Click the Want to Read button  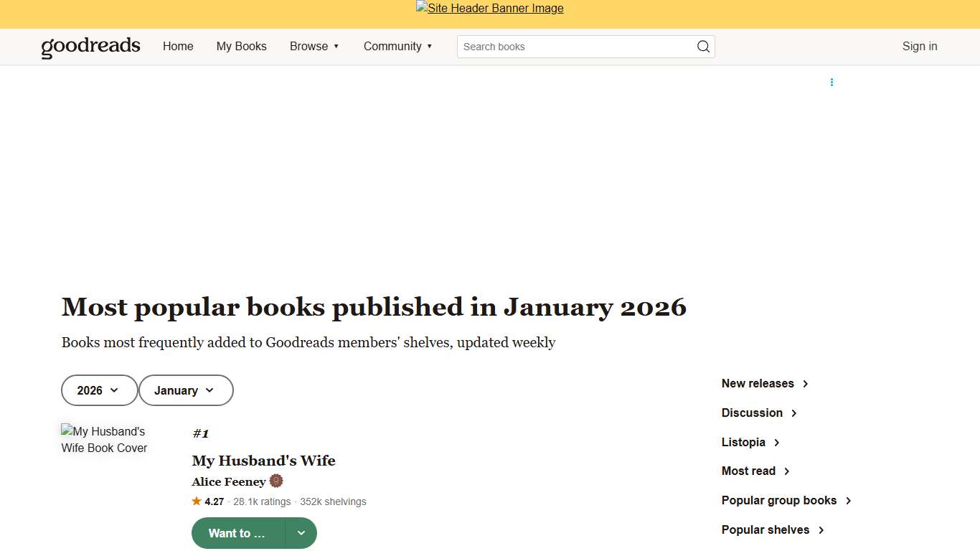tap(235, 533)
